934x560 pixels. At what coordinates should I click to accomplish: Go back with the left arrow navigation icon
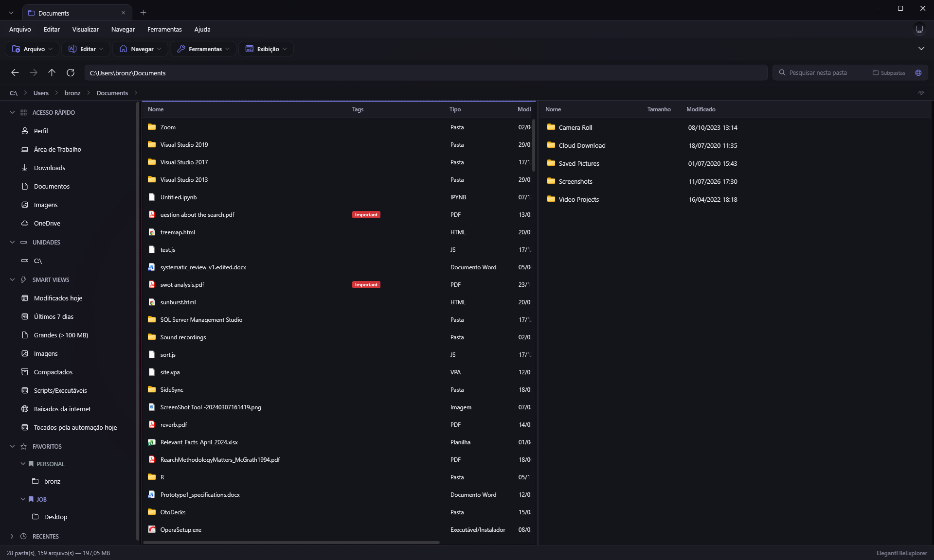15,73
